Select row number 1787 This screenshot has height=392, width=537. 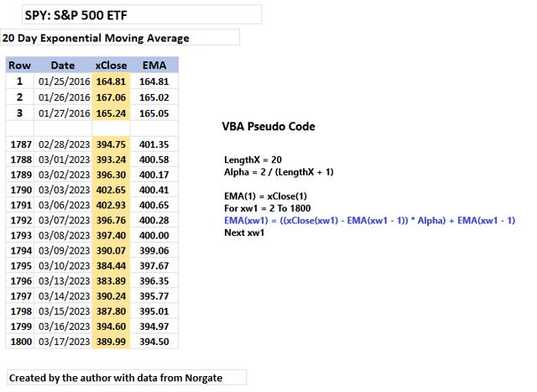click(x=20, y=144)
